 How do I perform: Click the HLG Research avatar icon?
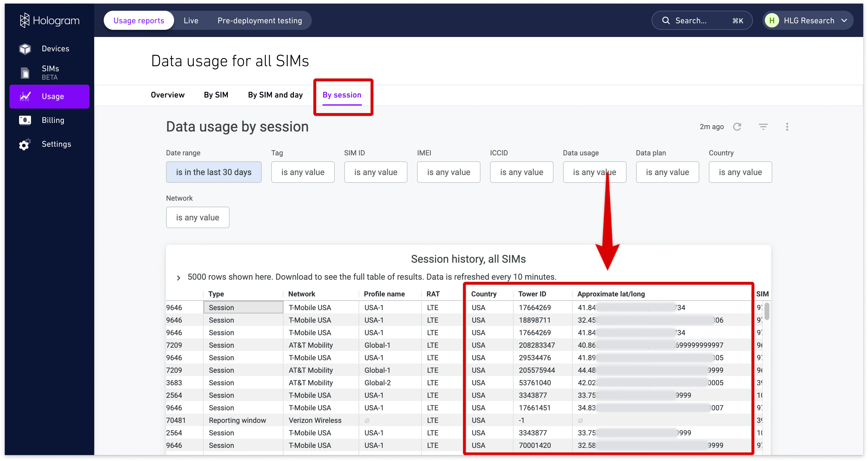pos(772,21)
